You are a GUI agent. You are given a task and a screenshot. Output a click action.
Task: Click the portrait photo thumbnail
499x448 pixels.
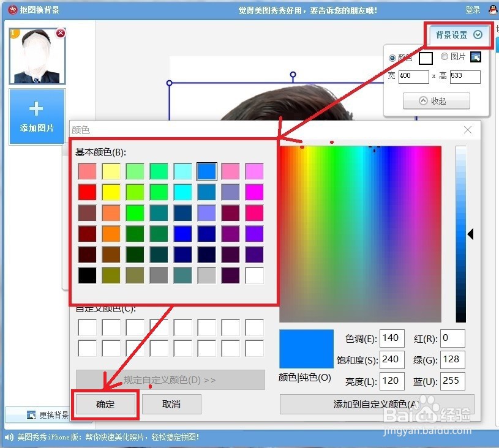click(38, 57)
